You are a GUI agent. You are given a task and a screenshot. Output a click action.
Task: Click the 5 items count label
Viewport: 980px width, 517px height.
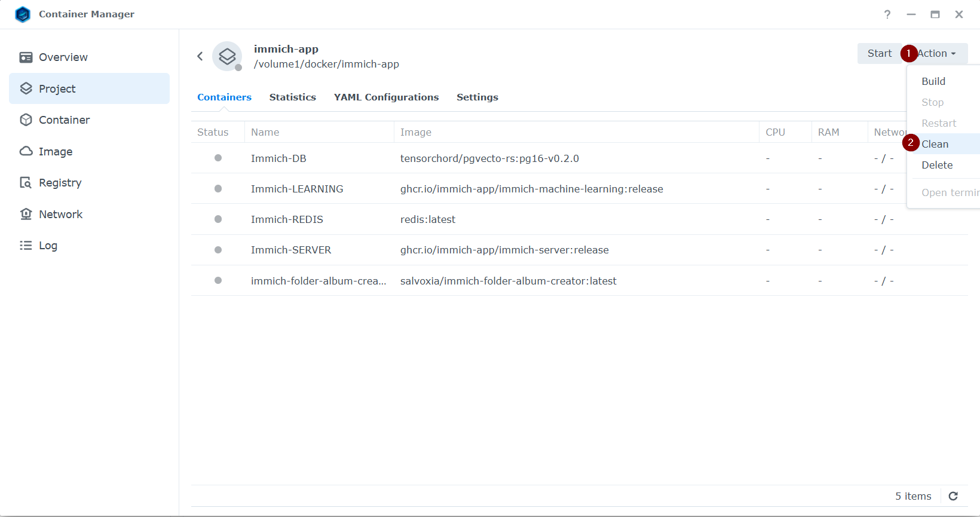(x=913, y=496)
